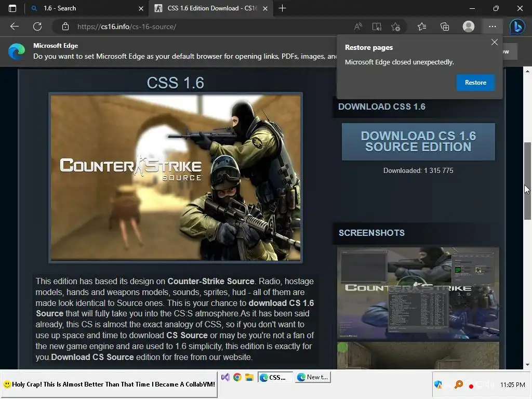Switch to the CSS... Edge taskbar window
532x399 pixels.
(275, 377)
